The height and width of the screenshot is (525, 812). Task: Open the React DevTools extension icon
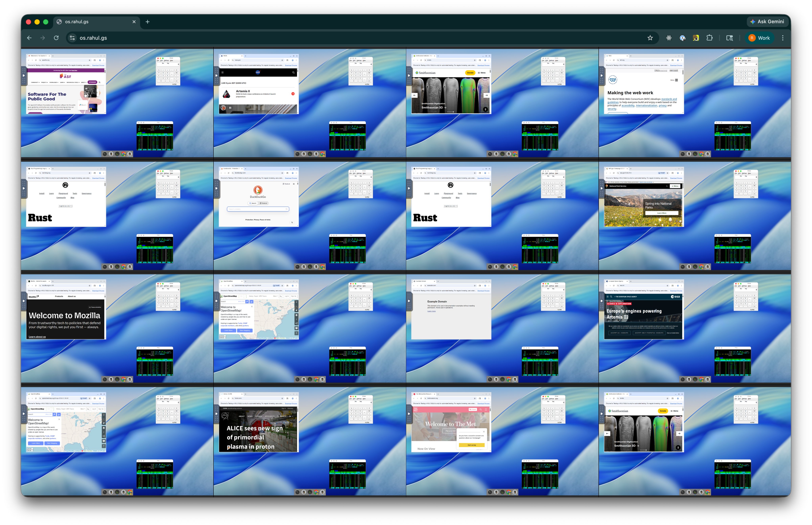pos(668,38)
